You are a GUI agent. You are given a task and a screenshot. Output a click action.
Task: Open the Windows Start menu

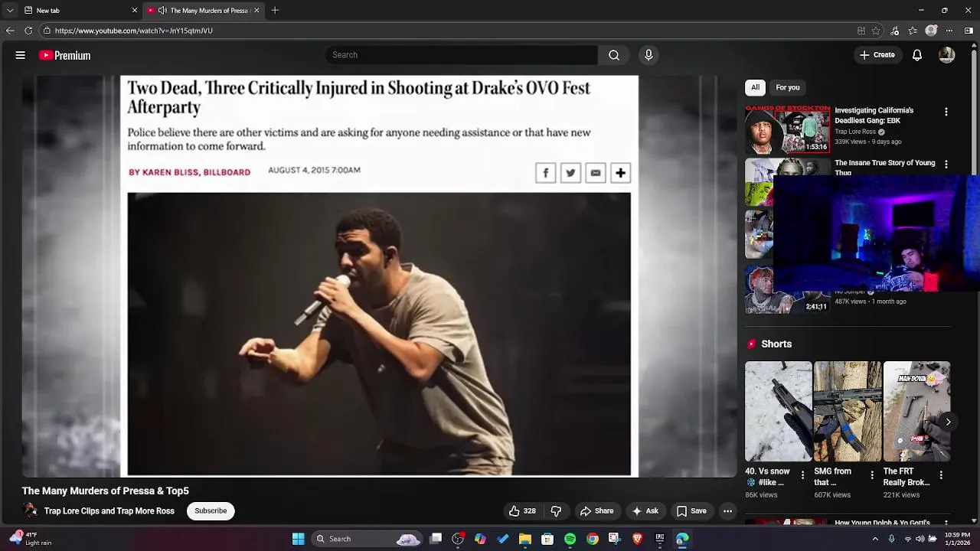[298, 539]
